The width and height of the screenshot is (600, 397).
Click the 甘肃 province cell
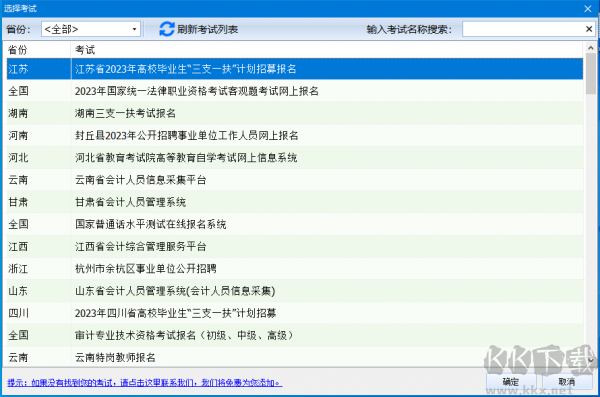click(38, 202)
